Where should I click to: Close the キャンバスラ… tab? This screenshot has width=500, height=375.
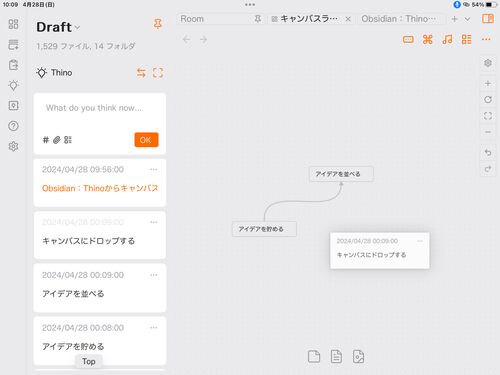pyautogui.click(x=348, y=19)
